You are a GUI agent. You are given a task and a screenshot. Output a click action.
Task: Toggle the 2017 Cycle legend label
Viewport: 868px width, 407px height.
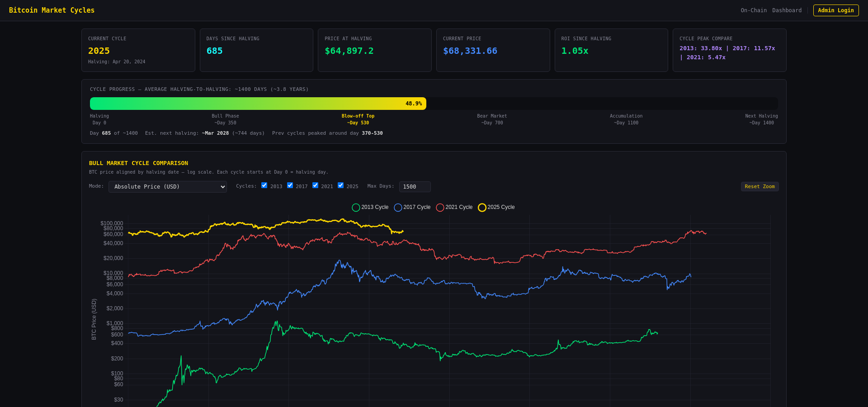click(x=417, y=207)
